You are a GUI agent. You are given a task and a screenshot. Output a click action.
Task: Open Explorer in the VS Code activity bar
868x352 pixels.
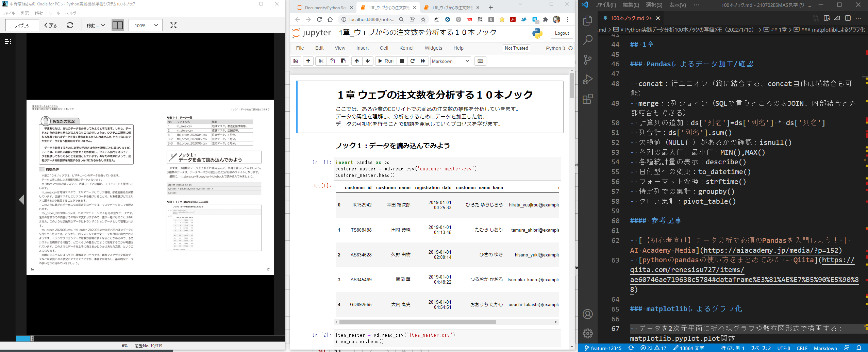point(587,20)
